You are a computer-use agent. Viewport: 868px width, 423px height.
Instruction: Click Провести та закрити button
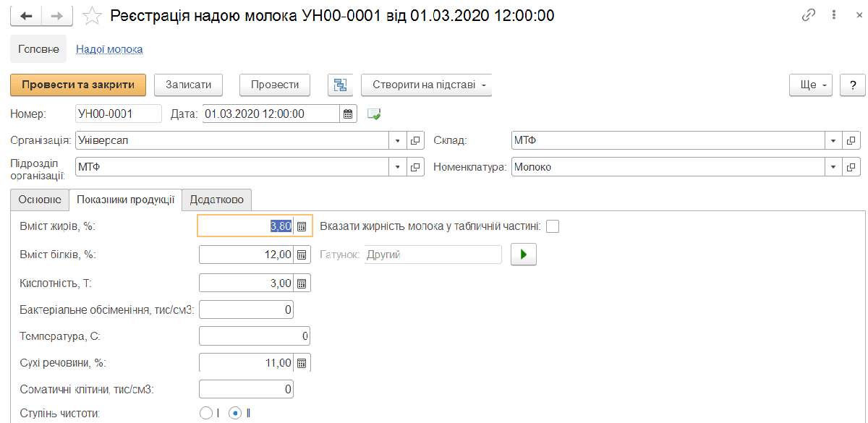point(78,85)
